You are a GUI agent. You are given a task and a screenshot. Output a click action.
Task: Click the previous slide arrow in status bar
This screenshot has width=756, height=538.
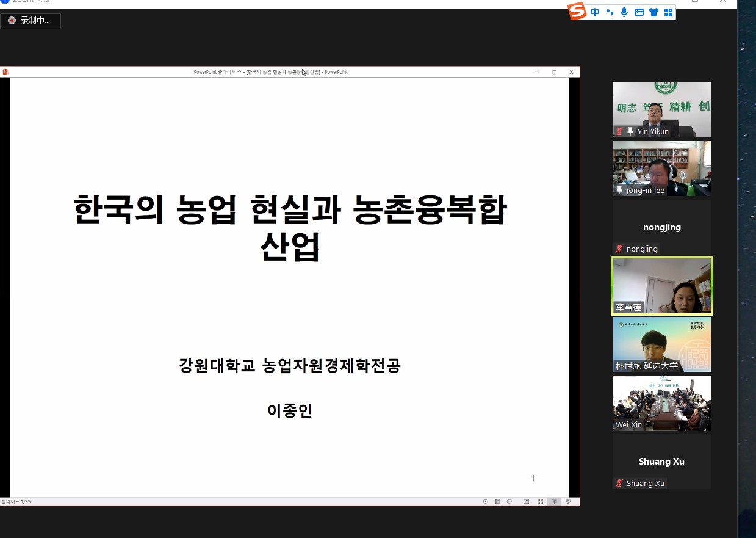point(486,501)
